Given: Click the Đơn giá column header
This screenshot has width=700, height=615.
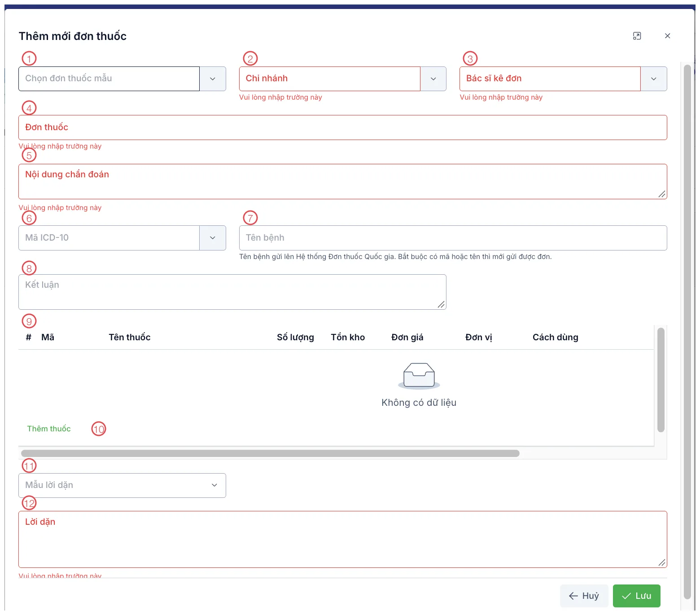Looking at the screenshot, I should point(407,337).
